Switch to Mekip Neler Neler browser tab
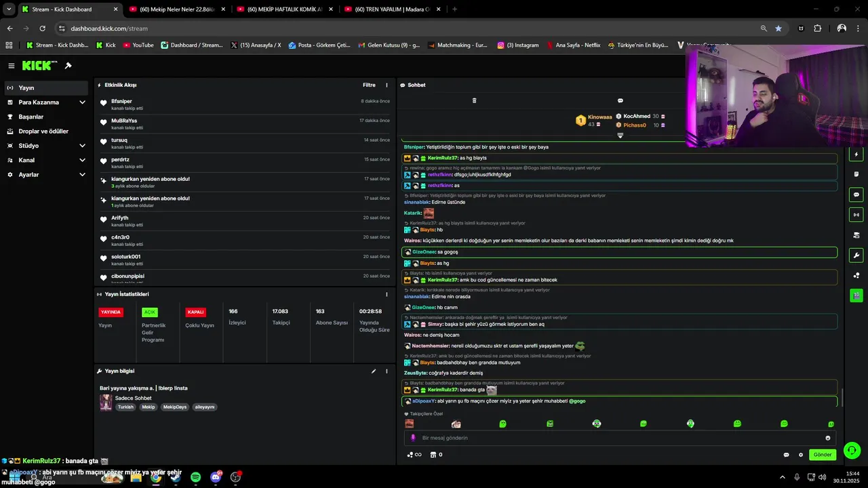 click(x=176, y=9)
